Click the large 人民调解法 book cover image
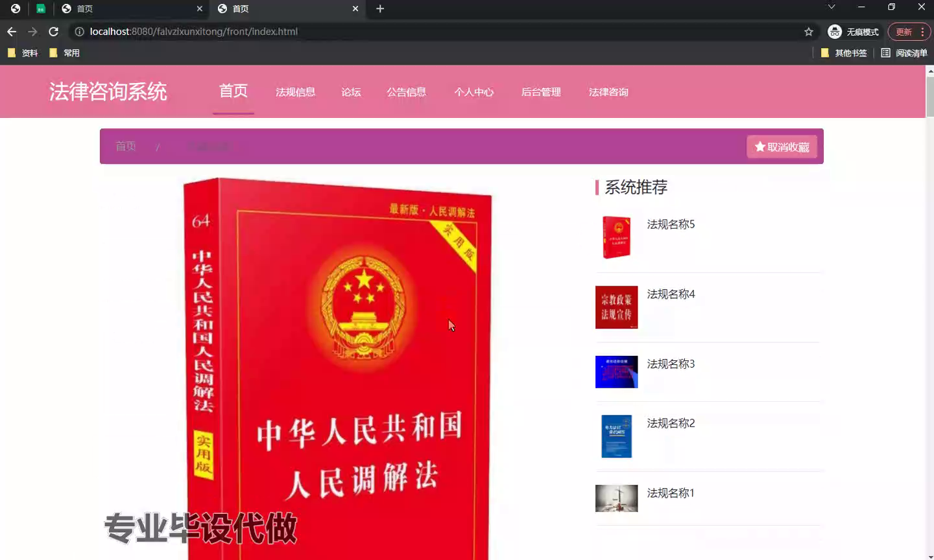934x560 pixels. click(x=337, y=369)
